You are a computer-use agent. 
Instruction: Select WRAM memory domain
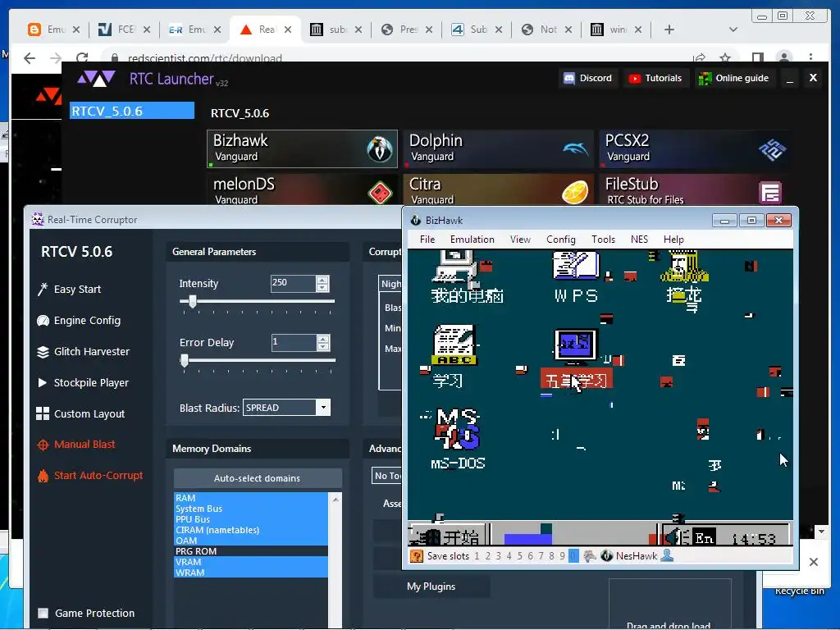click(x=251, y=573)
